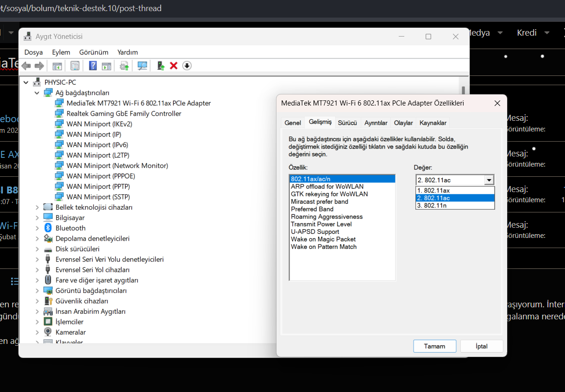Click the browser address bar URL

[81, 8]
